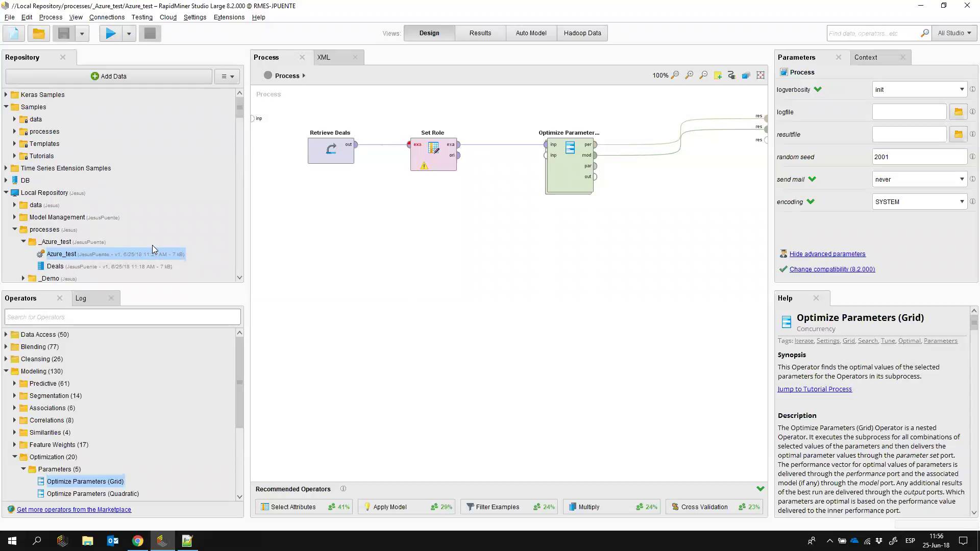Add a note to the process
The width and height of the screenshot is (980, 551).
click(718, 76)
